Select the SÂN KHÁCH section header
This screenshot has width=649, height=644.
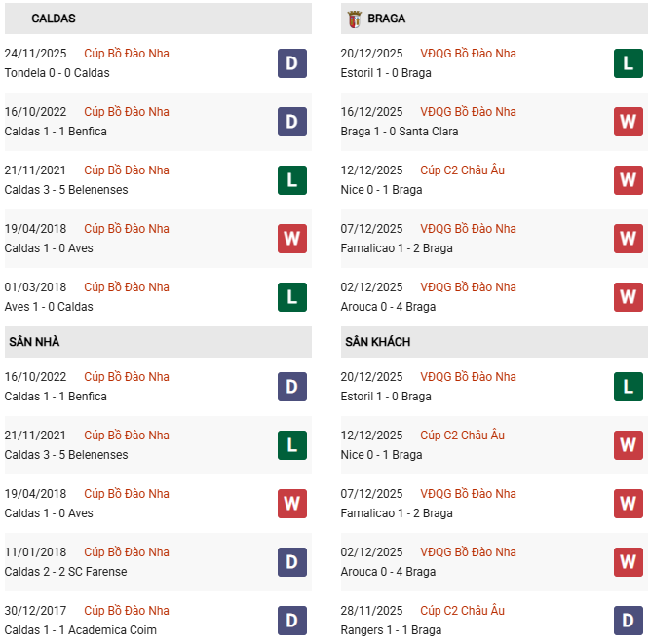[377, 342]
